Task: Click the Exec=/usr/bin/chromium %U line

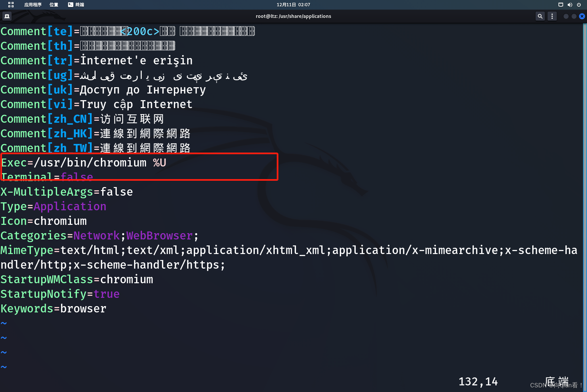Action: coord(84,163)
